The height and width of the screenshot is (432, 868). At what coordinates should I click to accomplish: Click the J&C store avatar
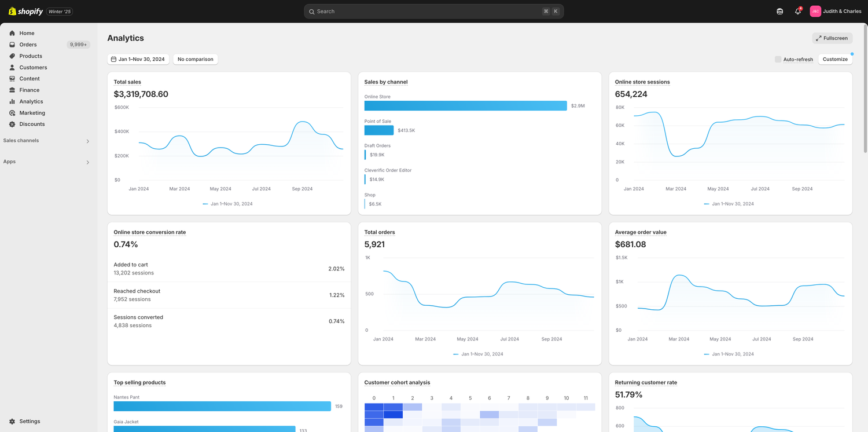(815, 11)
